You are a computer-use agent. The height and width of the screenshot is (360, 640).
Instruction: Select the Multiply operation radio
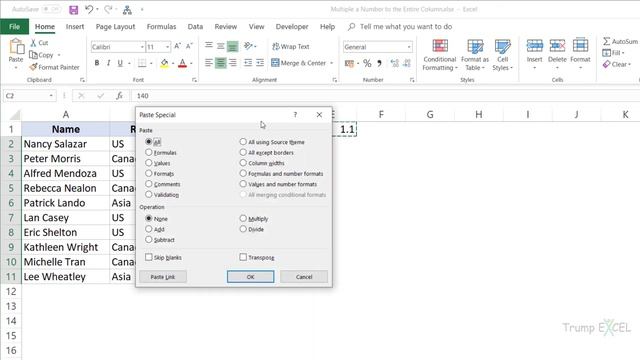[x=243, y=218]
